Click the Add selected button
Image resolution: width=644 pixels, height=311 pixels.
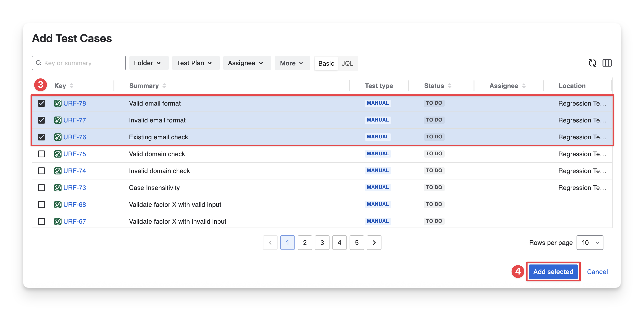[553, 272]
